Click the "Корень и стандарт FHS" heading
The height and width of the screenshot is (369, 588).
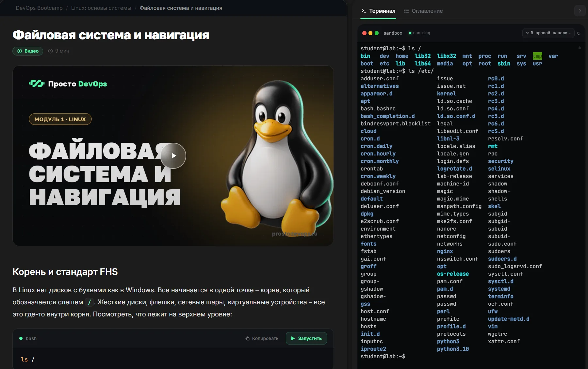65,272
